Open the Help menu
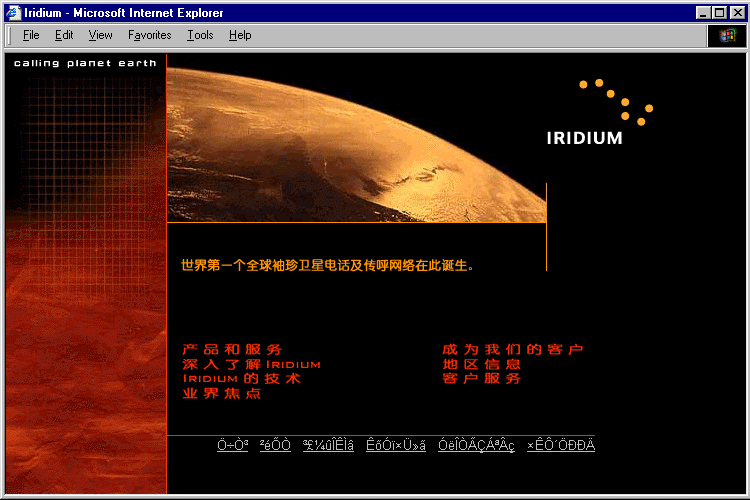Screen dimensions: 750x500 240,35
